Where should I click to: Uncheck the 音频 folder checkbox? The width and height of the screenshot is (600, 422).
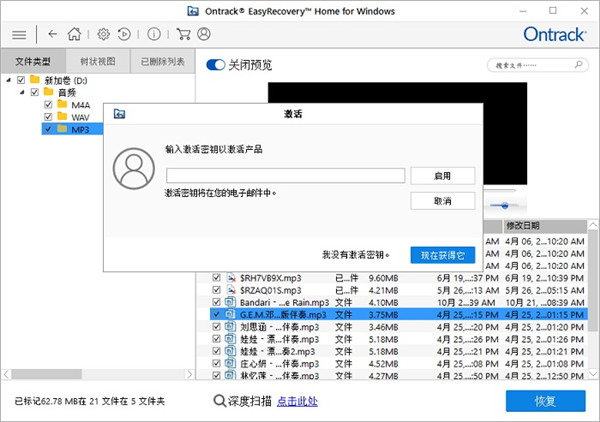[x=35, y=92]
